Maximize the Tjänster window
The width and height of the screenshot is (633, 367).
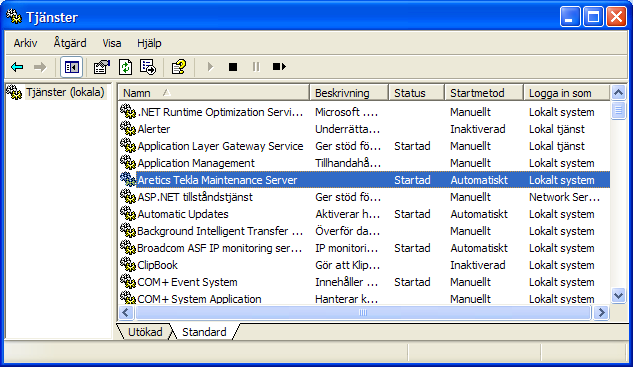(593, 17)
